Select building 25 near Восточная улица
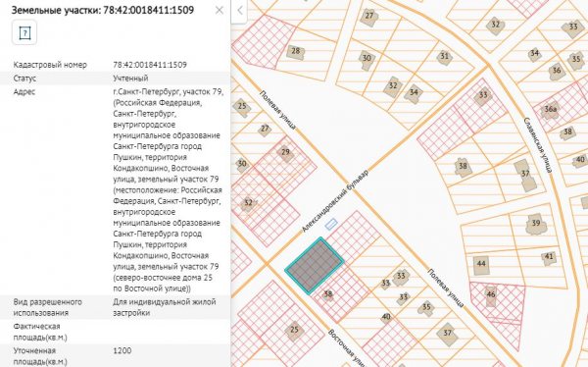The width and height of the screenshot is (588, 367). coord(294,330)
